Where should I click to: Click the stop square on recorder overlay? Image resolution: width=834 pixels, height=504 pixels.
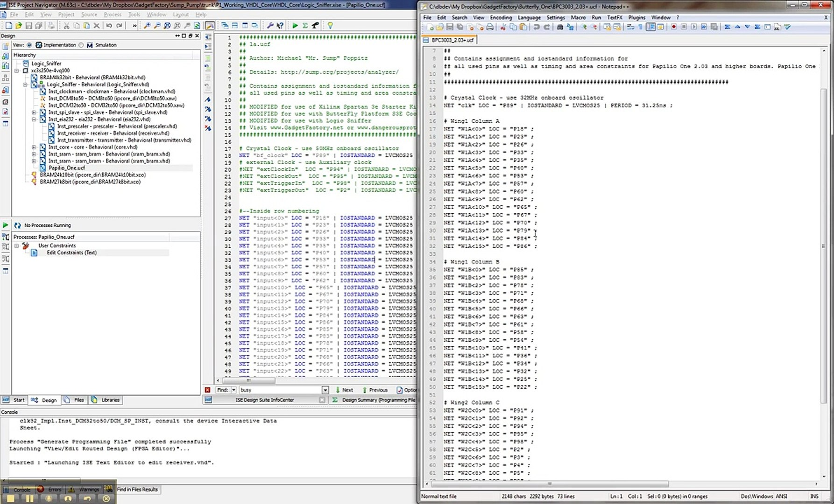(11, 498)
